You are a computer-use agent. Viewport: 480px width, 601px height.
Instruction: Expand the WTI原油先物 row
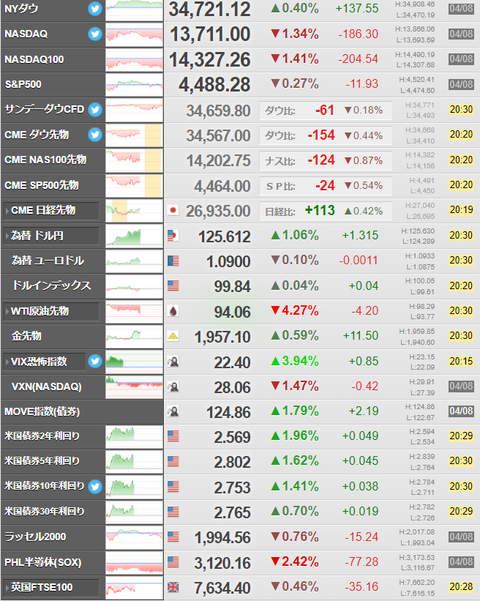point(51,311)
